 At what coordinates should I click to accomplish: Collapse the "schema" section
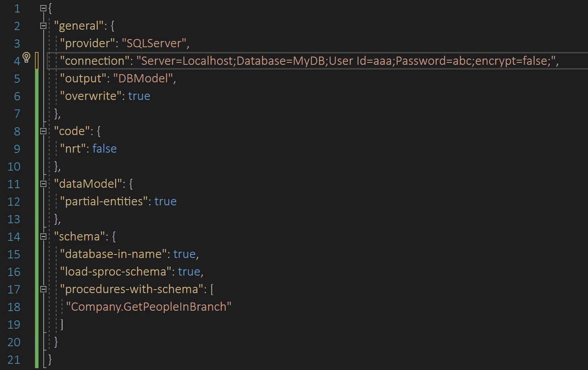[43, 237]
